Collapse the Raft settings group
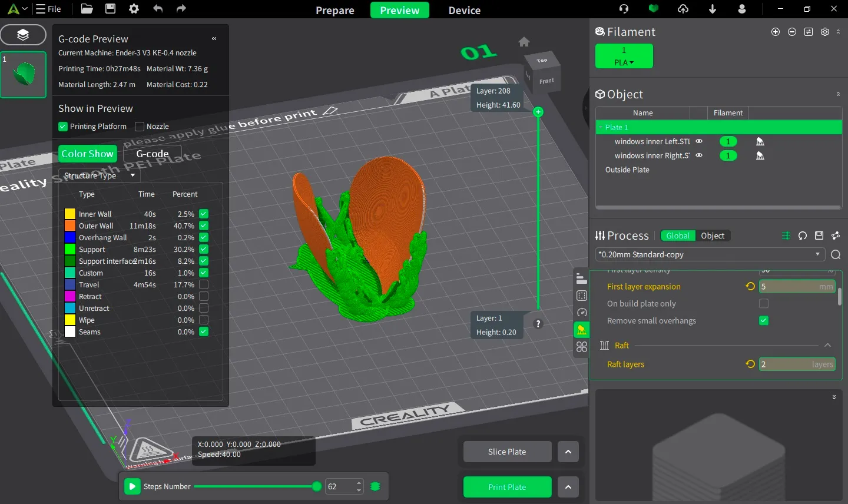 (x=827, y=345)
